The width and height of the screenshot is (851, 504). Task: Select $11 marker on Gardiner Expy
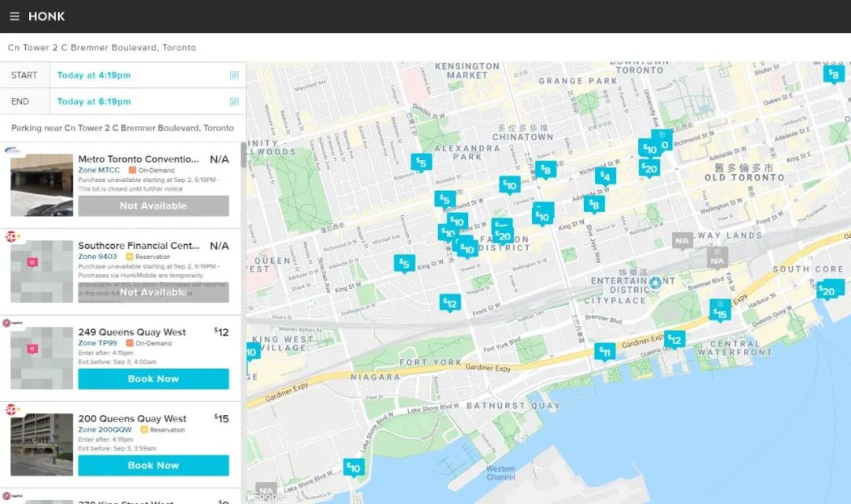pos(604,352)
